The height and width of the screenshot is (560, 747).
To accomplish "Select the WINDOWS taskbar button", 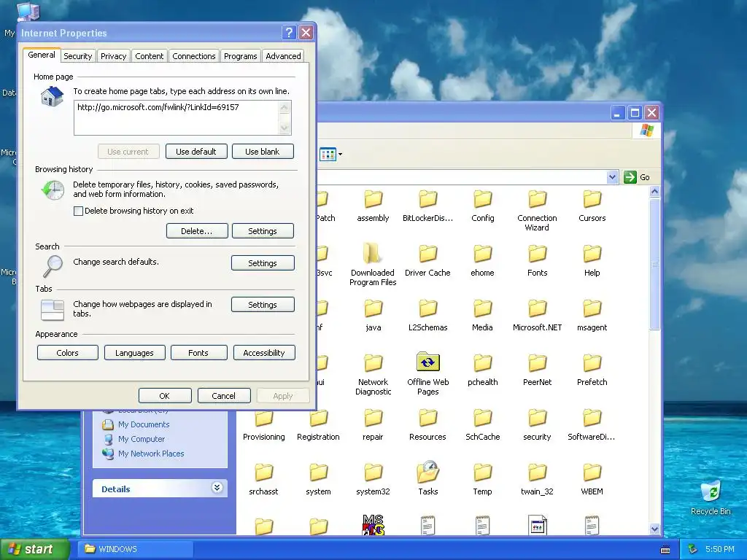I will 136,549.
